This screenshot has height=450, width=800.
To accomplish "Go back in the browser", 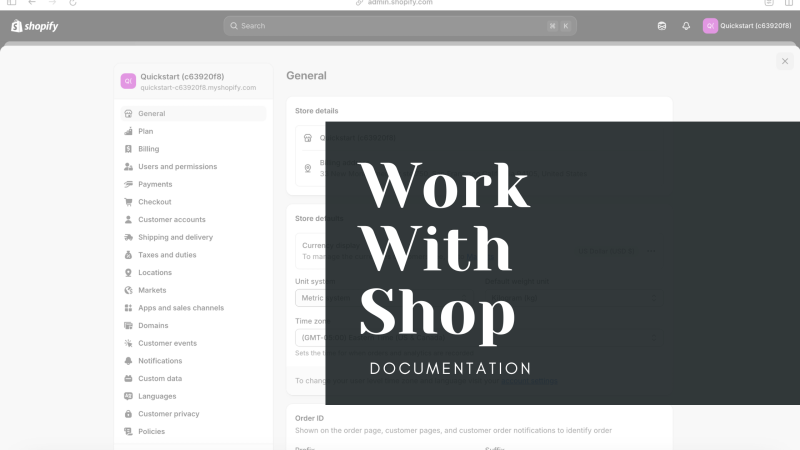I will (x=32, y=3).
